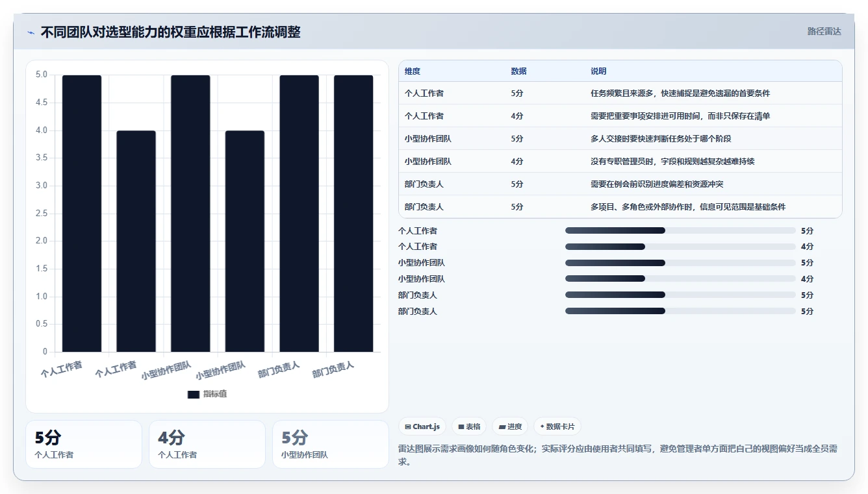Select the row 没有专职管理员时，字段和规则越复杂越难持续
The height and width of the screenshot is (494, 868).
(620, 162)
